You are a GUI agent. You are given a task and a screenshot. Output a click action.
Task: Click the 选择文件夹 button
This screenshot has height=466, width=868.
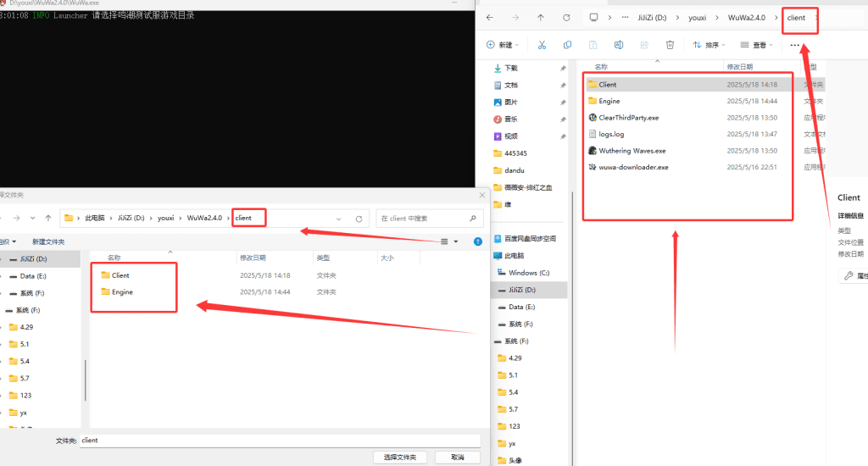399,457
